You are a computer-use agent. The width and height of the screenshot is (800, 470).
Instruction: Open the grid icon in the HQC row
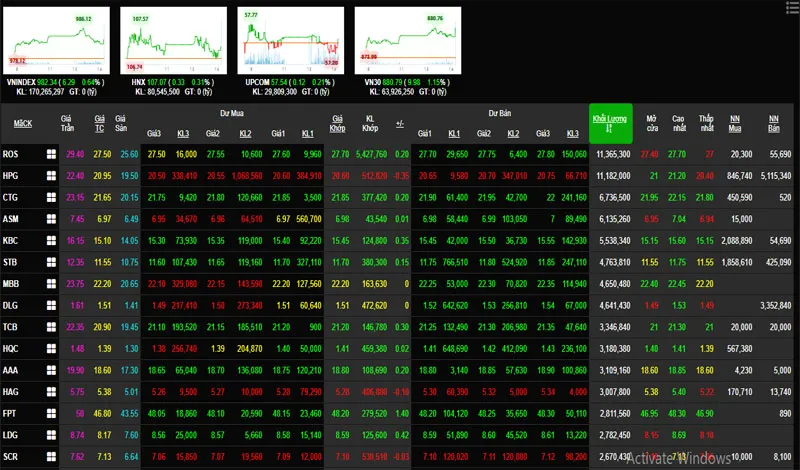point(51,349)
